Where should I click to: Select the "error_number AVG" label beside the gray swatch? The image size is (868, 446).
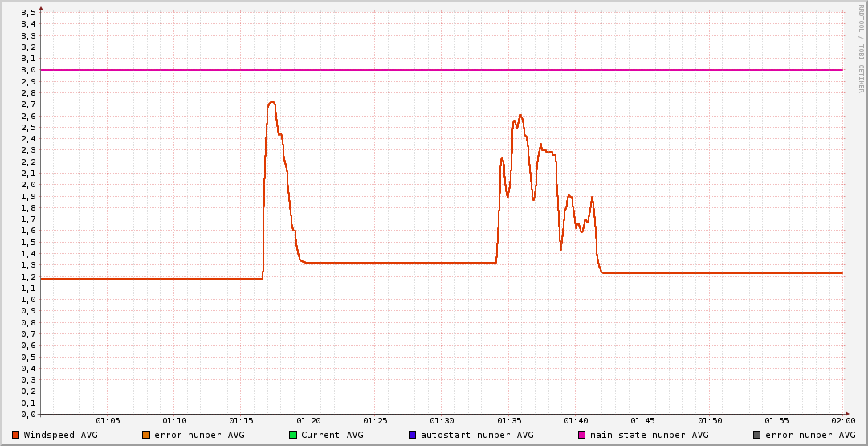tap(810, 435)
